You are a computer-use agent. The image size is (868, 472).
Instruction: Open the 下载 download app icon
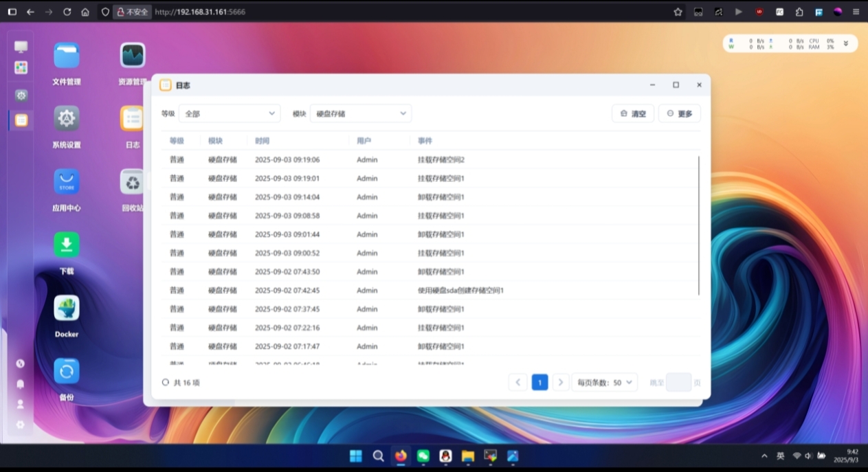[67, 245]
